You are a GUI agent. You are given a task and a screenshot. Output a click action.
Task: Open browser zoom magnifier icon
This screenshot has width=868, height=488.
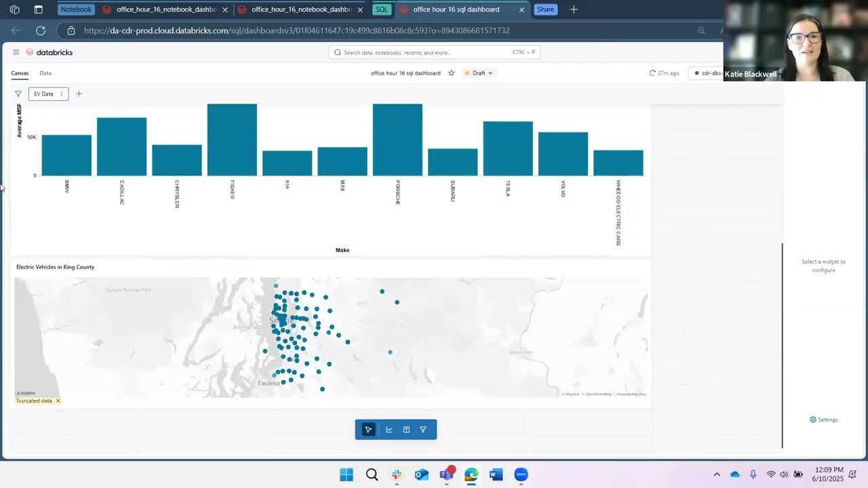pyautogui.click(x=702, y=30)
